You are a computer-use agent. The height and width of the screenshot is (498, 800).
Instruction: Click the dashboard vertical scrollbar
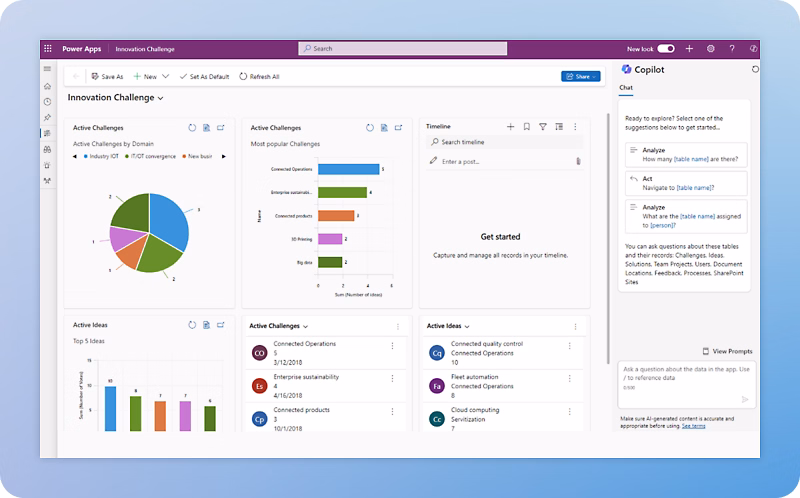(x=608, y=238)
